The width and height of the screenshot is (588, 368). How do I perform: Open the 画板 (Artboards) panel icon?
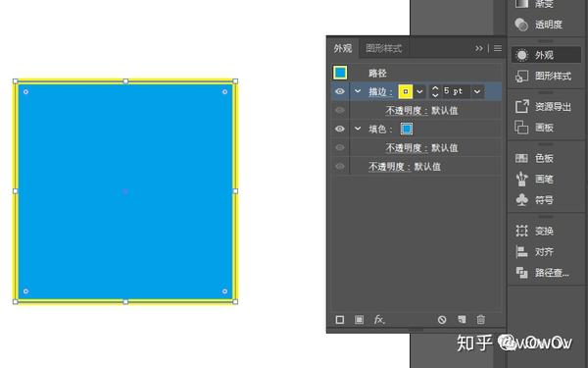[521, 128]
